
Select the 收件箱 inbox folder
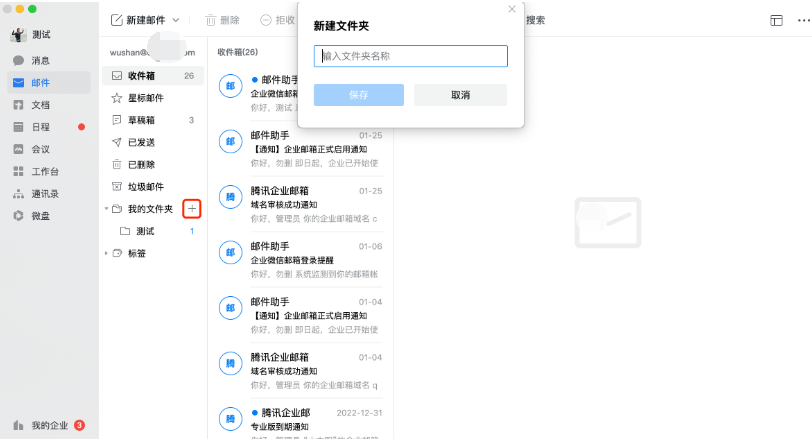click(x=141, y=76)
